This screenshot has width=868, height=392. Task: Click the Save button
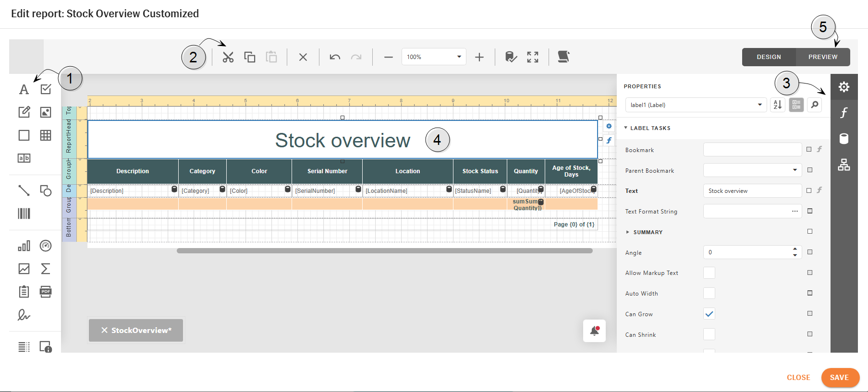pyautogui.click(x=840, y=378)
